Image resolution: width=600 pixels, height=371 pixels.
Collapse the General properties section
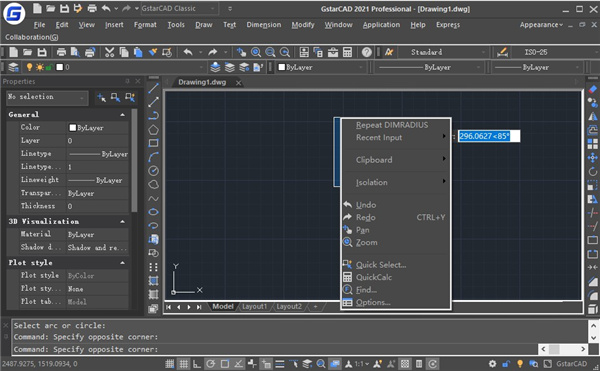(x=122, y=115)
